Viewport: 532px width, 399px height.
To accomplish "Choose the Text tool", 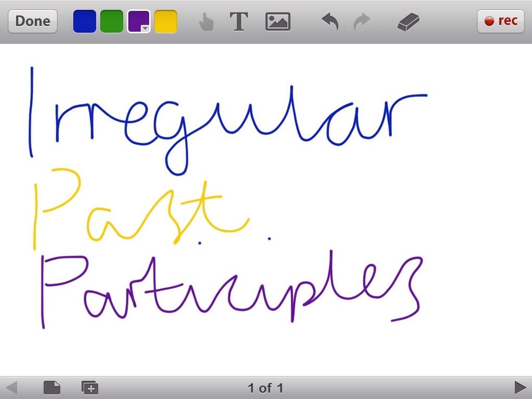I will [x=239, y=22].
